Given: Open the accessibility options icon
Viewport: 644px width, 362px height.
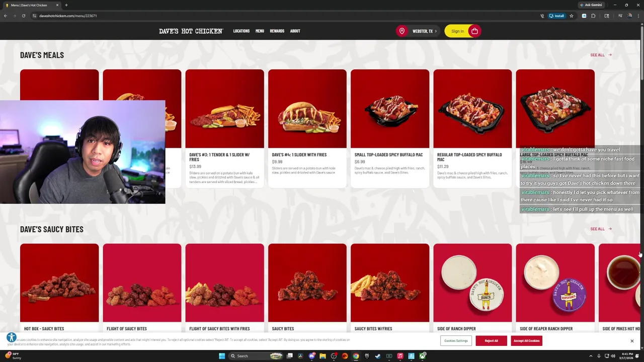Looking at the screenshot, I should point(12,337).
